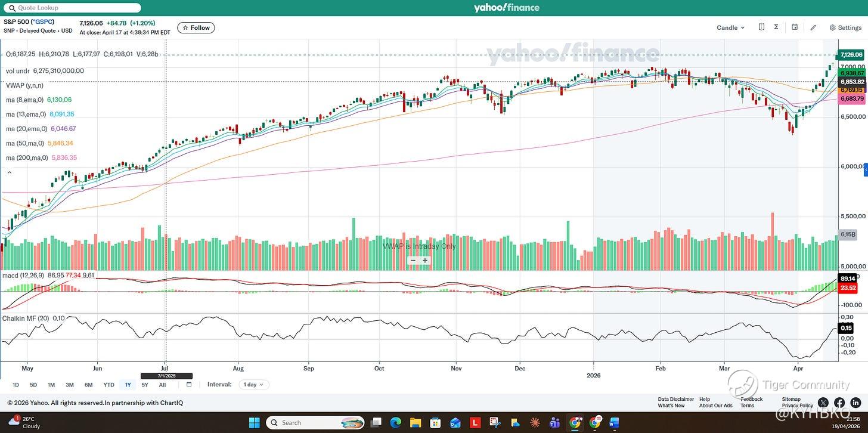Screen dimensions: 868x433
Task: Select the VWAP (y,n,n) indicator legend
Action: point(25,85)
